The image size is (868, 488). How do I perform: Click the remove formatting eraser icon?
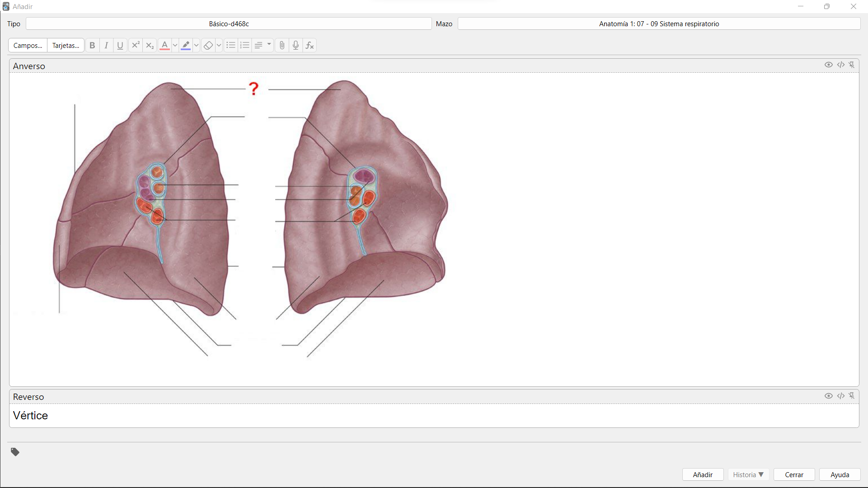pos(208,45)
